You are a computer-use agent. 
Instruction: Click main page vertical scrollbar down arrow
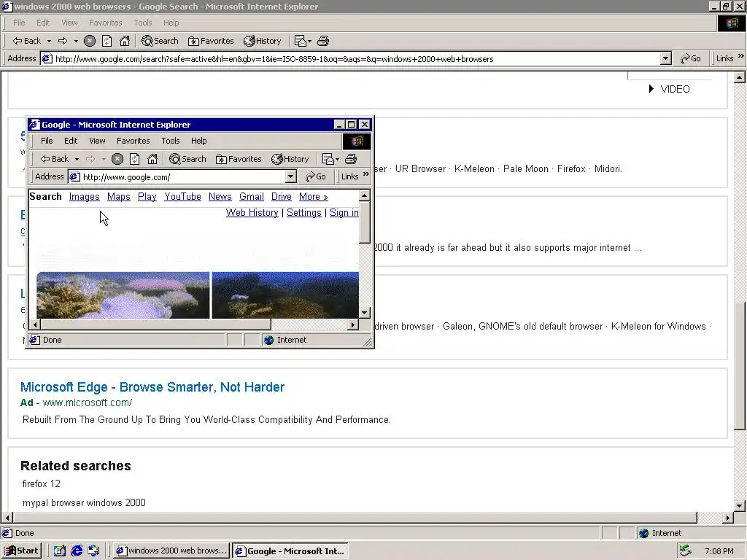[x=740, y=506]
